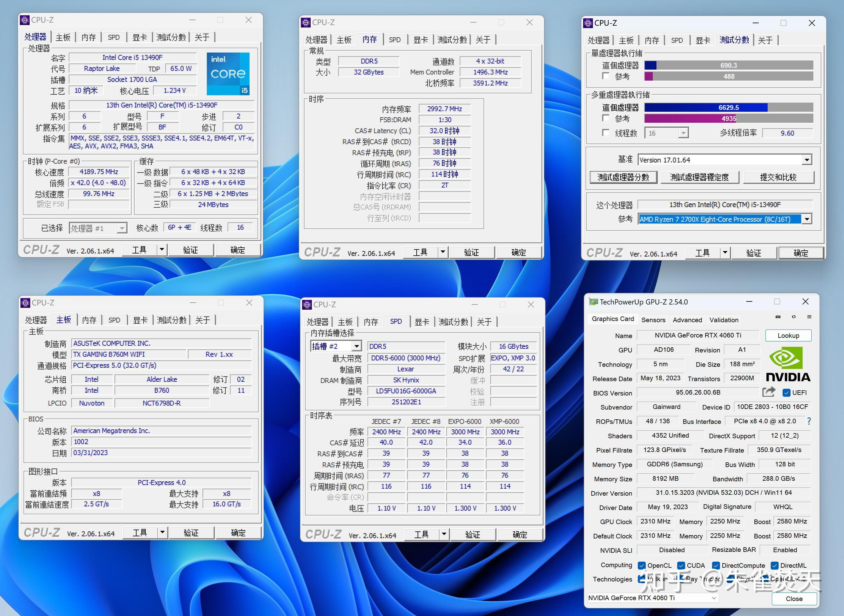Viewport: 844px width, 616px height.
Task: Click CPU-Z title icon of the benchmark window
Action: pyautogui.click(x=588, y=23)
